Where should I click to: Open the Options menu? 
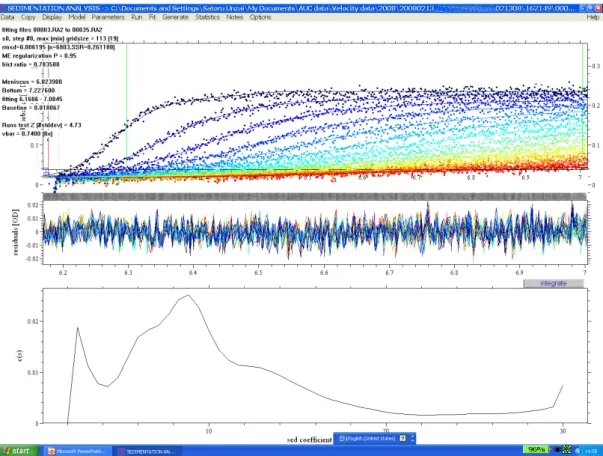point(260,17)
